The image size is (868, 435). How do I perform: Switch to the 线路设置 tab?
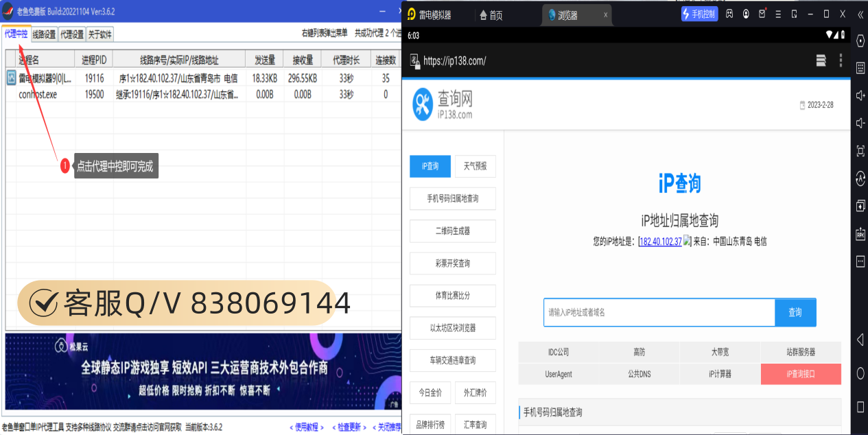[x=44, y=34]
